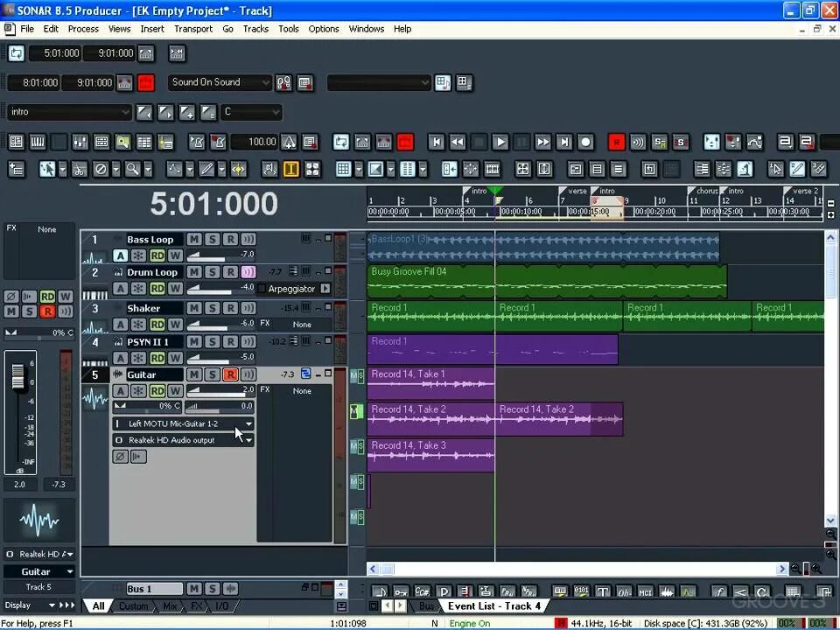Click the Insert Marker button
The width and height of the screenshot is (840, 630).
point(186,112)
